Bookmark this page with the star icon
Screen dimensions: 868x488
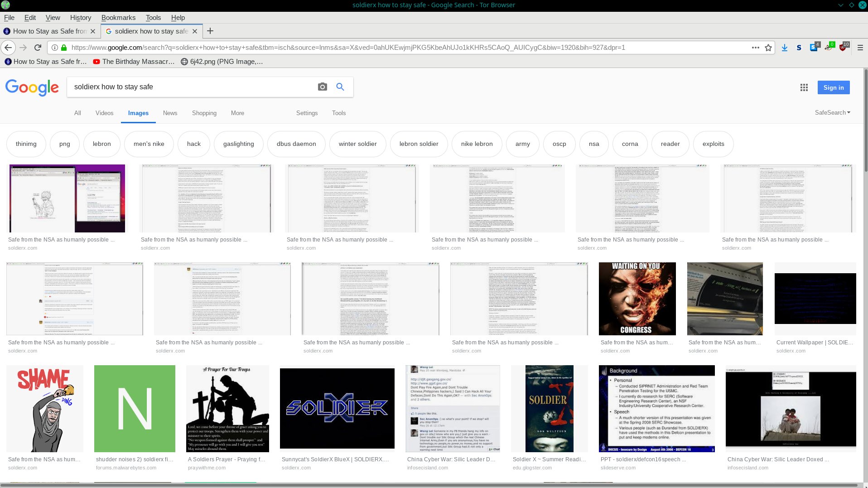click(768, 48)
